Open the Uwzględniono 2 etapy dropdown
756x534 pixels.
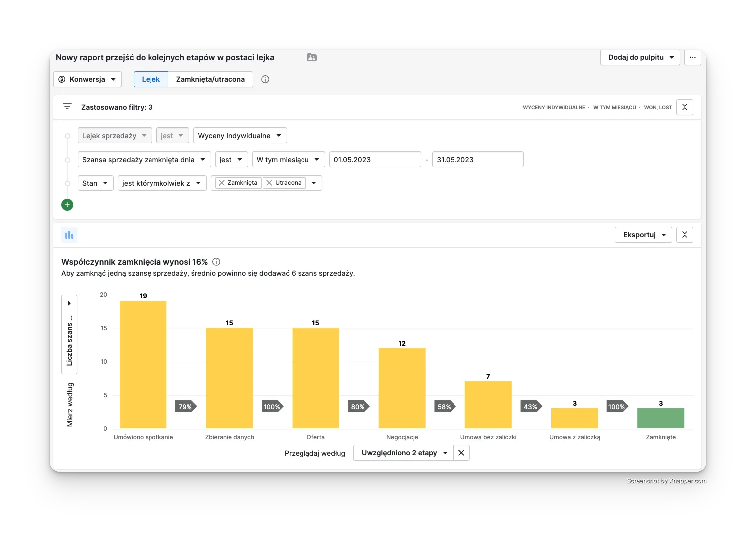tap(403, 453)
